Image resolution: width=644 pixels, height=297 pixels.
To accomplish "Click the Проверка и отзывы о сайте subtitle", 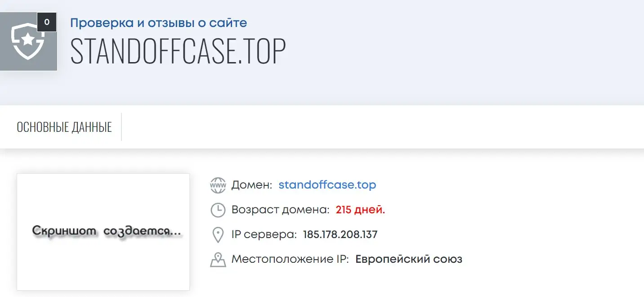I will click(159, 23).
